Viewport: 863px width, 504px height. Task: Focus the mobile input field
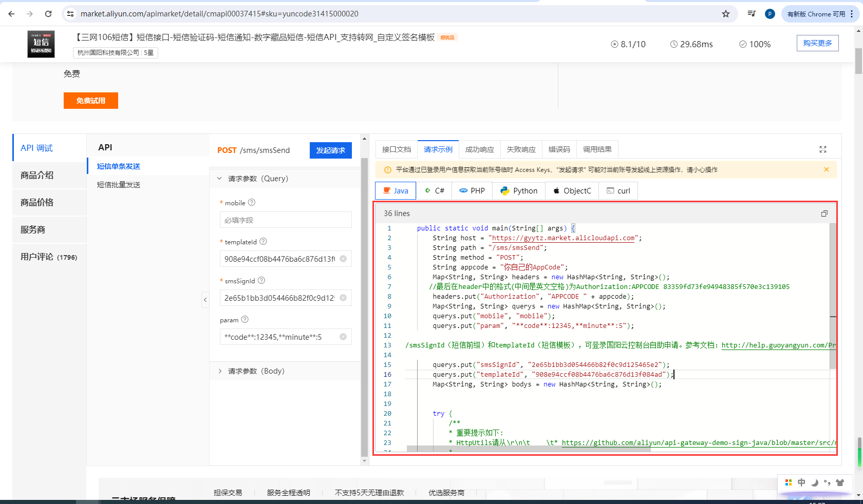click(x=286, y=220)
